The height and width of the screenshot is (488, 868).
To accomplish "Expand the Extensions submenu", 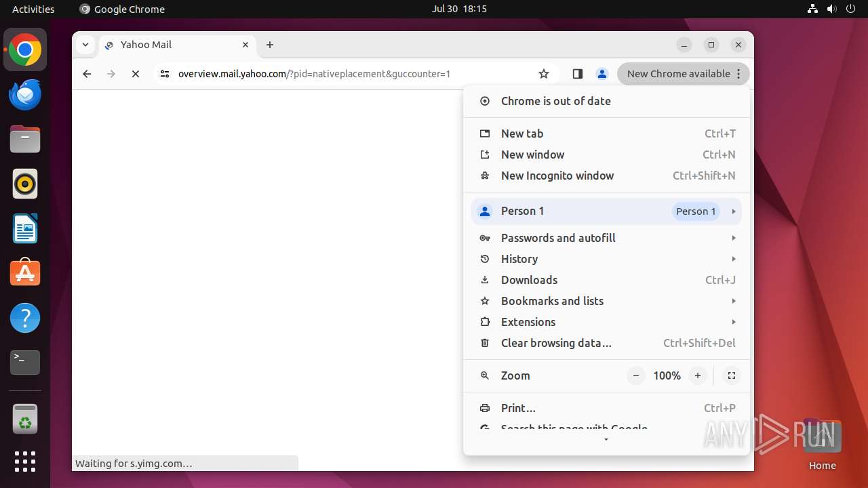I will point(607,322).
